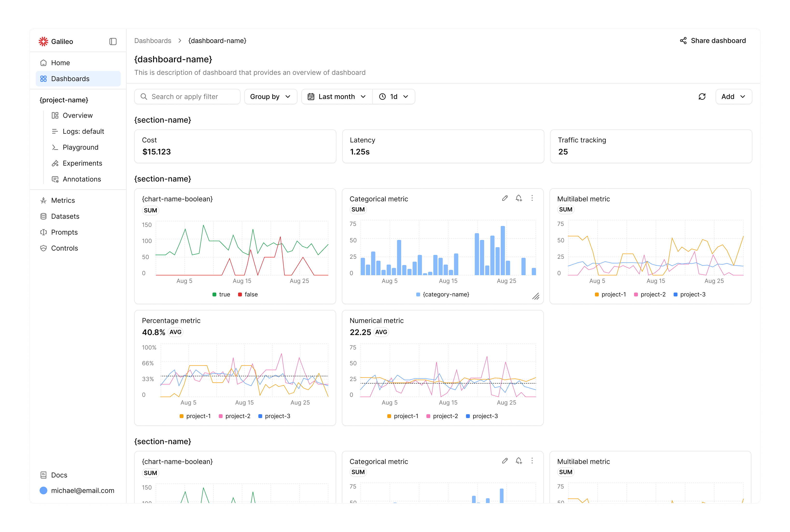Click the refresh dashboard icon
Viewport: 790px width, 532px height.
(x=702, y=97)
